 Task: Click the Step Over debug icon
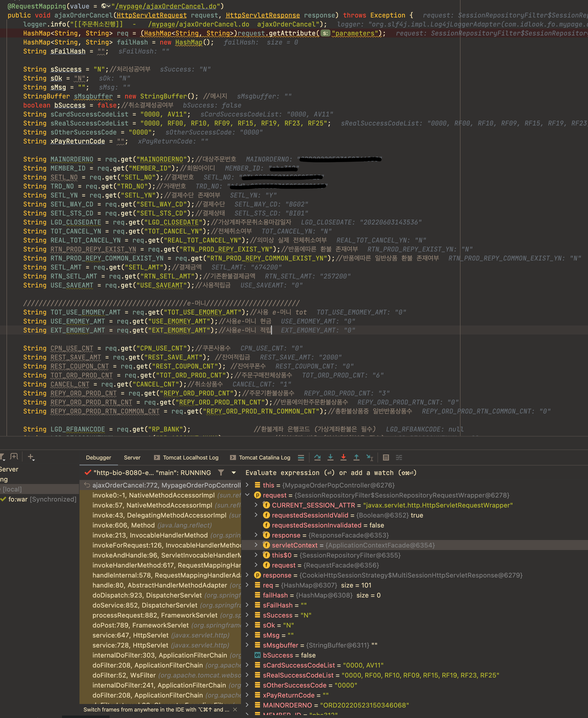[x=317, y=457]
